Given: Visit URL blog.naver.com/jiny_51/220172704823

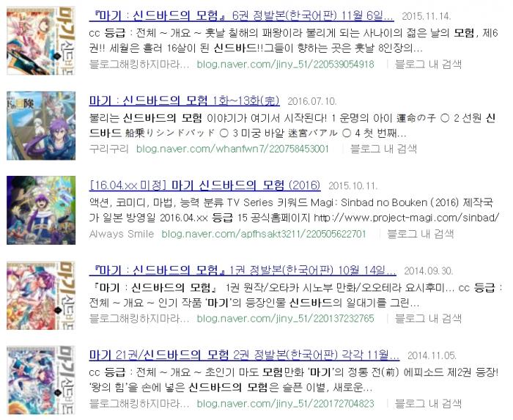Looking at the screenshot, I should click(285, 404).
